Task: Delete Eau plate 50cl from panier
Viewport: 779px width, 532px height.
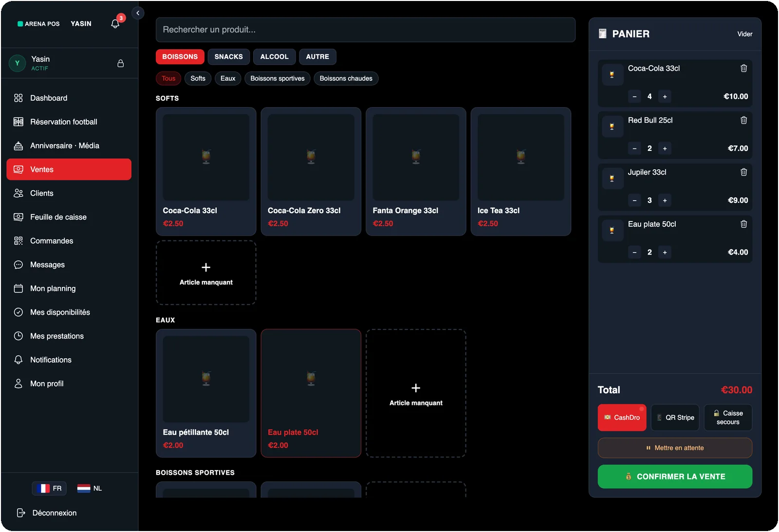Action: pos(743,224)
